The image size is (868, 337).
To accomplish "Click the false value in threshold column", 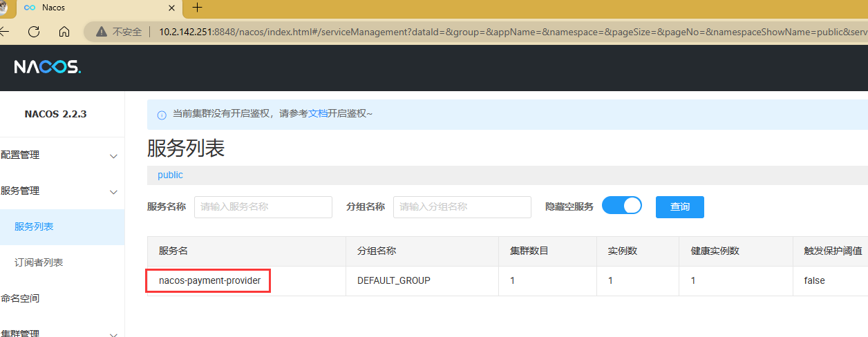I will pyautogui.click(x=814, y=281).
